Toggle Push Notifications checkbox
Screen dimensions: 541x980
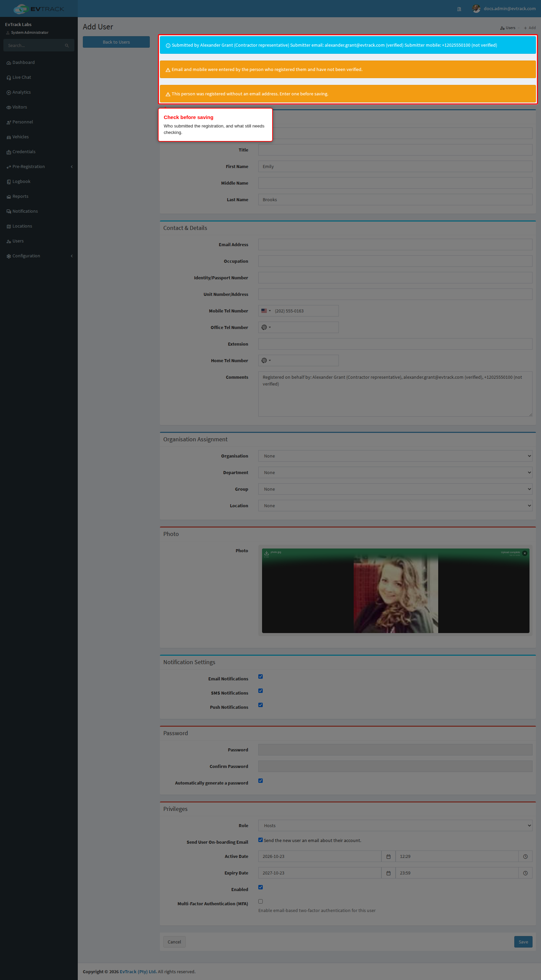(261, 705)
